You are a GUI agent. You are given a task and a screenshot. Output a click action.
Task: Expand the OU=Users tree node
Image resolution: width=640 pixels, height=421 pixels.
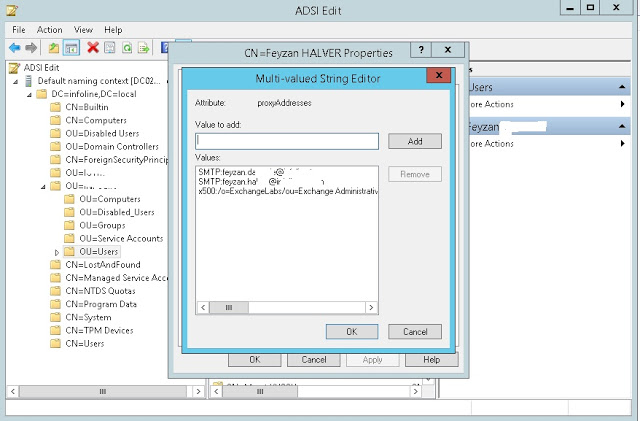click(x=57, y=252)
